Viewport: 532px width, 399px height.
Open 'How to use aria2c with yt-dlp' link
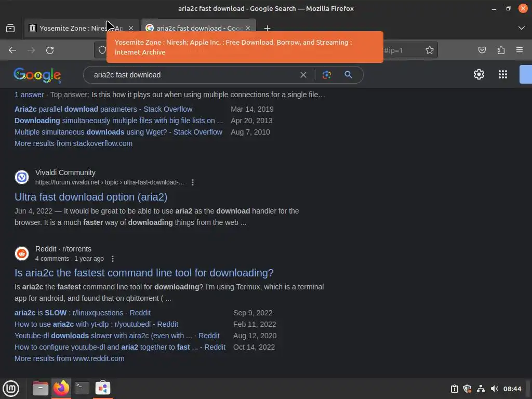pos(96,324)
